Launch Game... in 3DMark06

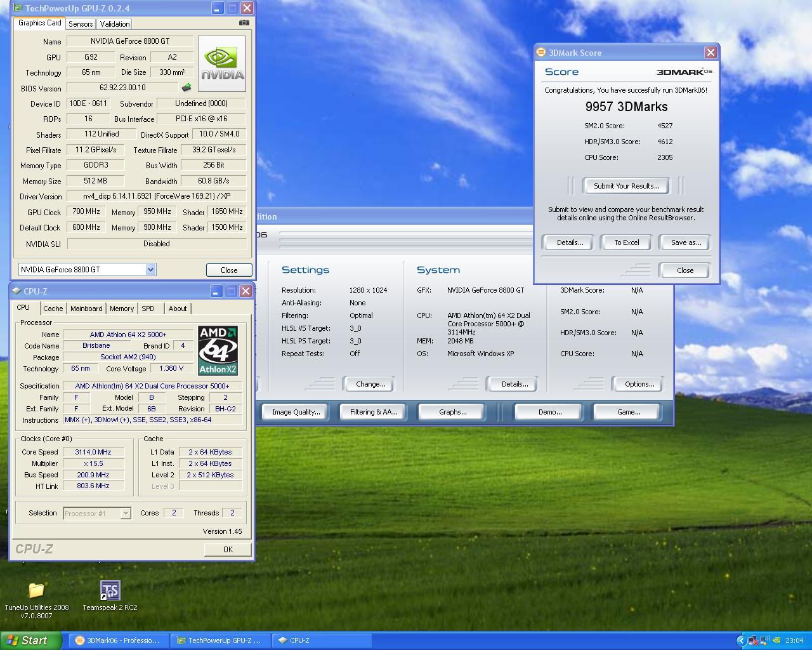tap(629, 412)
